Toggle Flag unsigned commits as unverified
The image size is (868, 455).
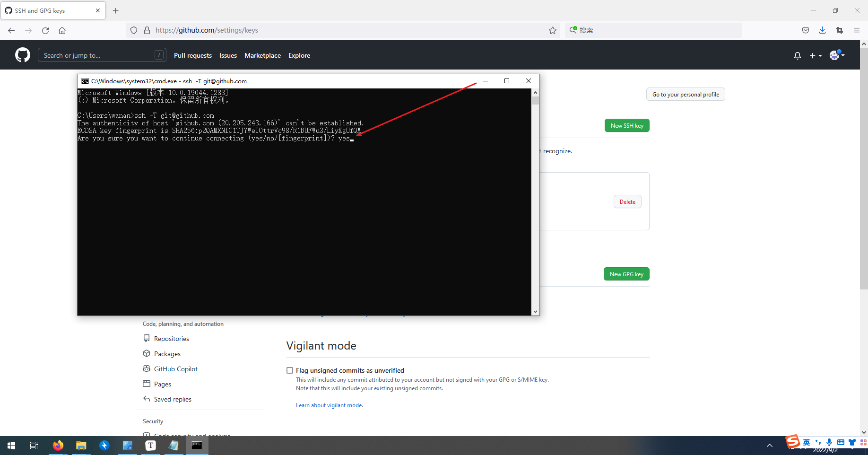(x=290, y=370)
